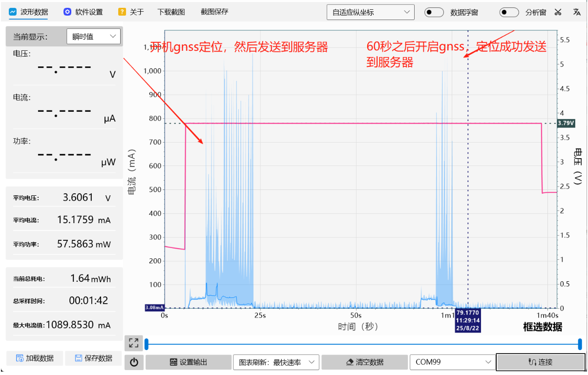Click the 连接 connect button
588x375 pixels.
click(540, 362)
